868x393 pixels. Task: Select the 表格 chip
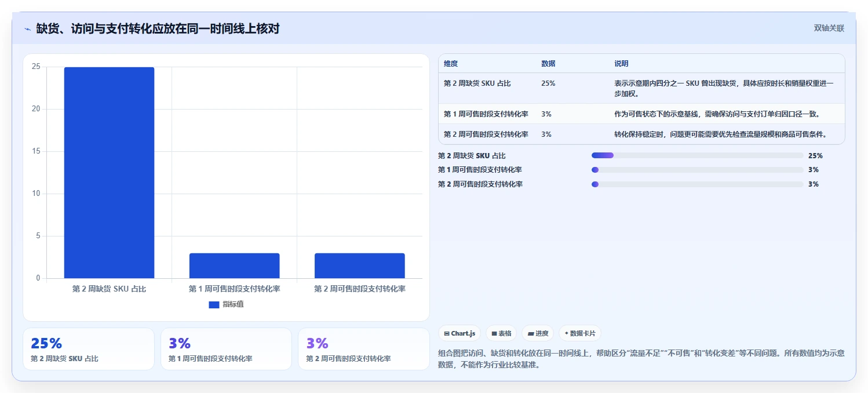click(x=501, y=333)
